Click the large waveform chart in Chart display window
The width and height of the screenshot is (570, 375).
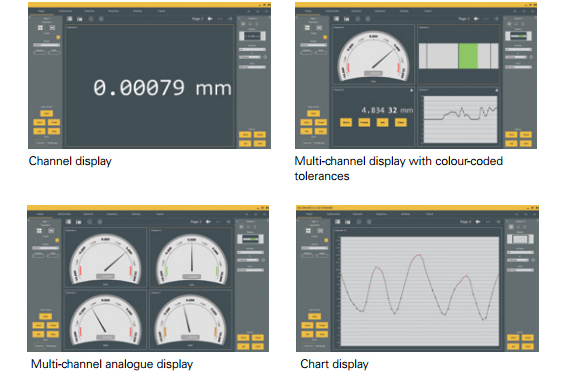(419, 291)
